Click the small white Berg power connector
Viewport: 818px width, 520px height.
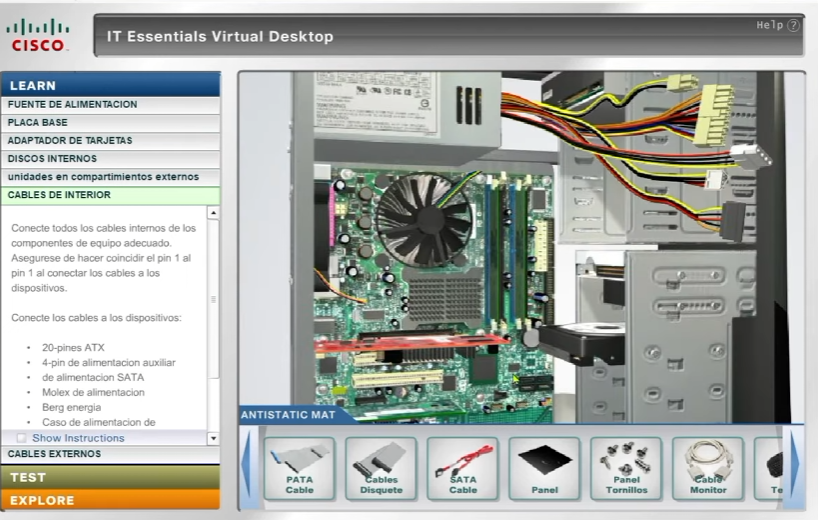pyautogui.click(x=715, y=179)
